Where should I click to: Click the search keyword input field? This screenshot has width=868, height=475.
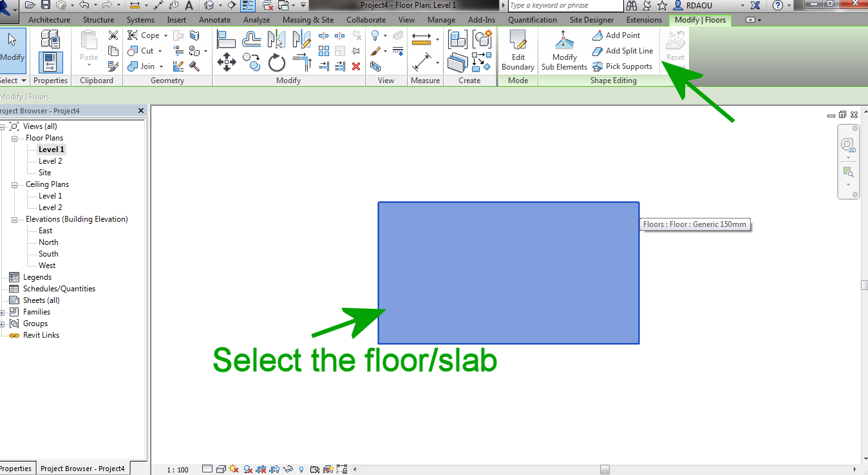click(x=565, y=5)
